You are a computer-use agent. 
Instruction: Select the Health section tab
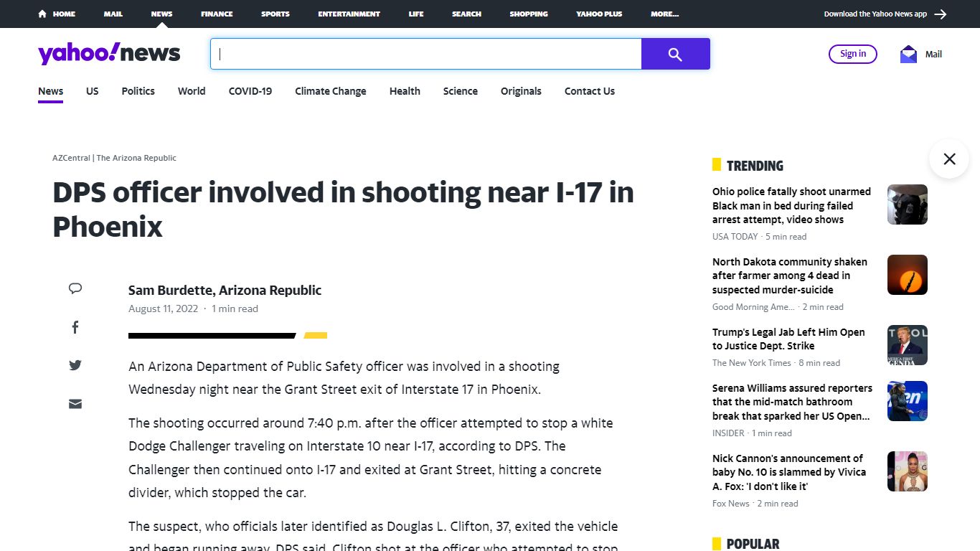[405, 91]
